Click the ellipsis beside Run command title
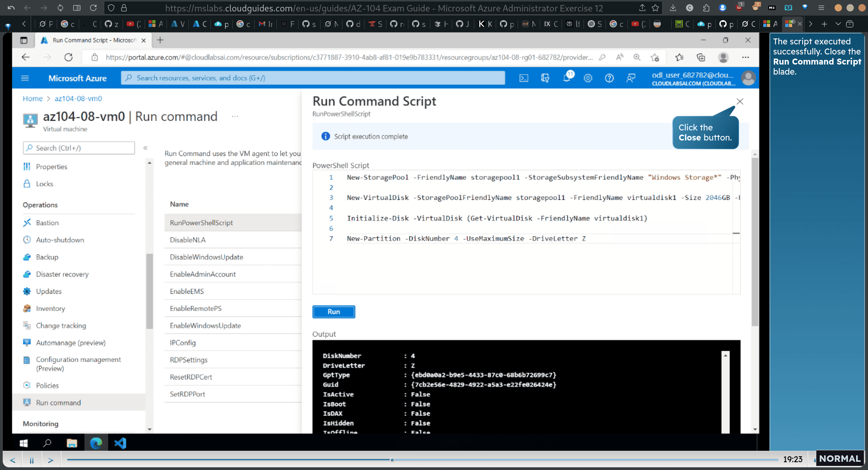Screen dimensions: 868x470 235,116
